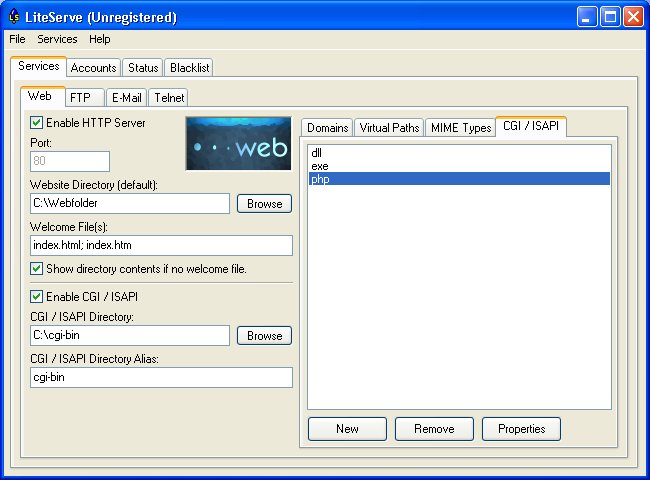Screen dimensions: 650x480
Task: Toggle Enable HTTP Server checkbox
Action: (36, 123)
